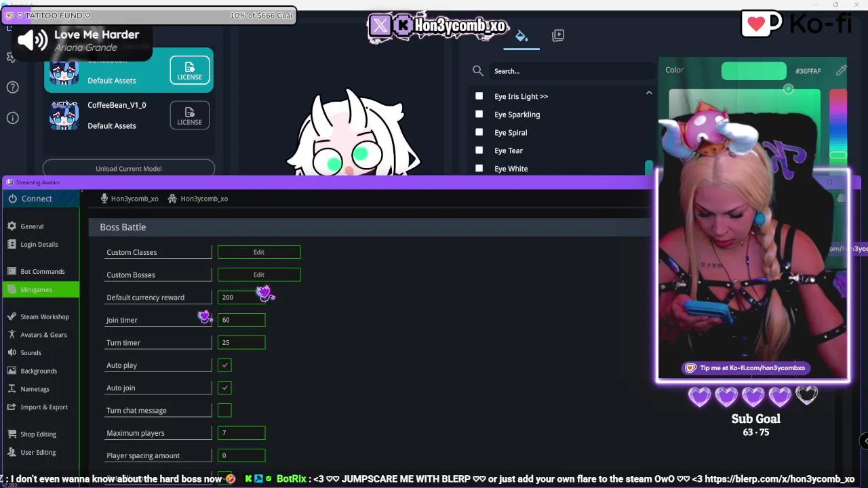Viewport: 868px width, 488px height.
Task: Toggle the Auto play checkbox
Action: [224, 365]
